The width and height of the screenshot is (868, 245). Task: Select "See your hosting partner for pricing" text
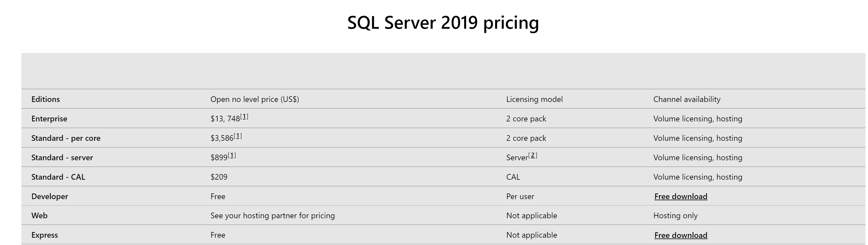click(273, 216)
